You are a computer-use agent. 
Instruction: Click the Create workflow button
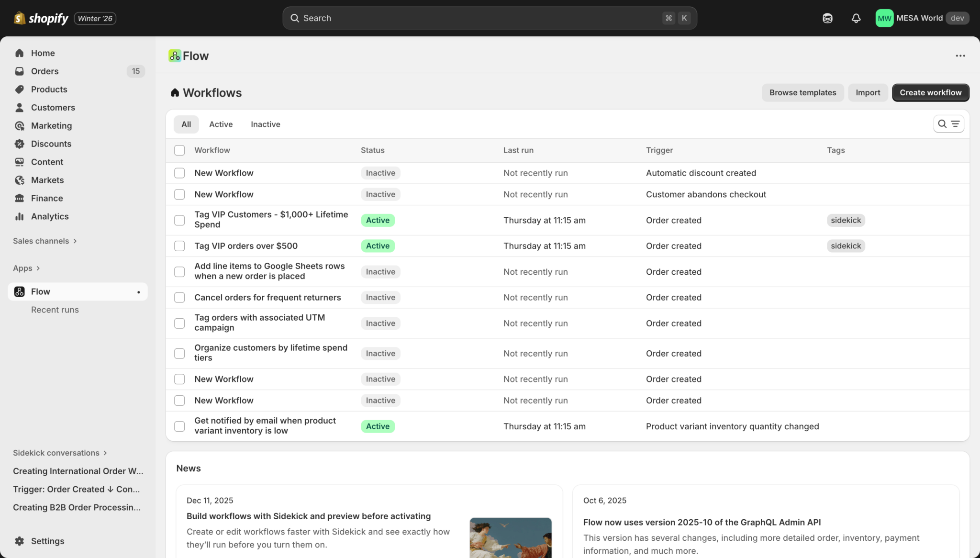coord(930,92)
